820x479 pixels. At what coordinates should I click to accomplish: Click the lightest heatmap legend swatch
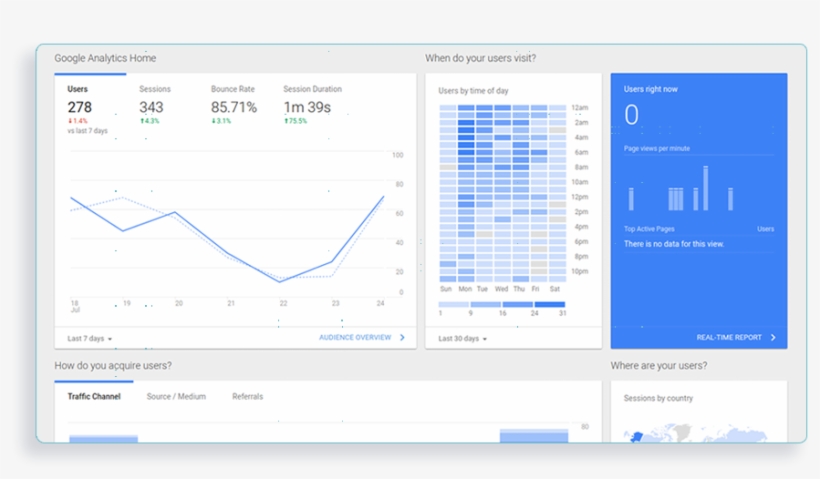(x=454, y=304)
